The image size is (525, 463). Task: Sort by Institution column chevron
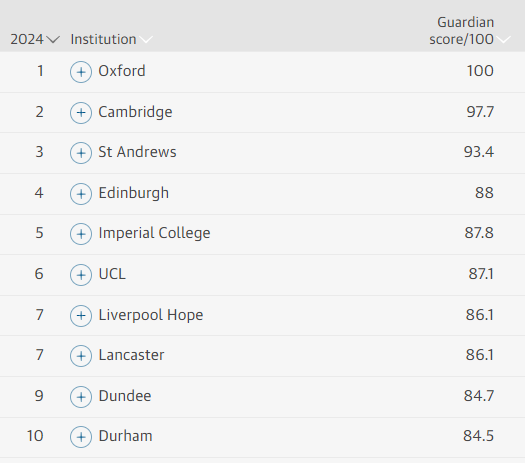[146, 40]
